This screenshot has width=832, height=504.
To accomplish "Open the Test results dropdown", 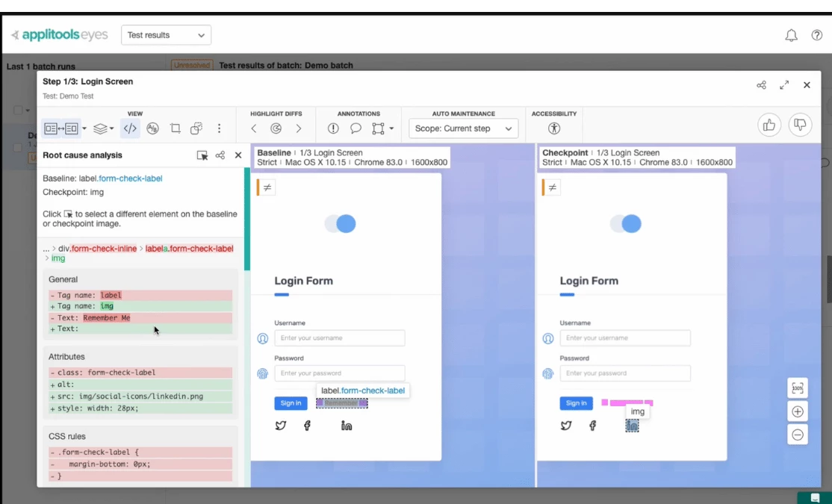I will click(166, 35).
